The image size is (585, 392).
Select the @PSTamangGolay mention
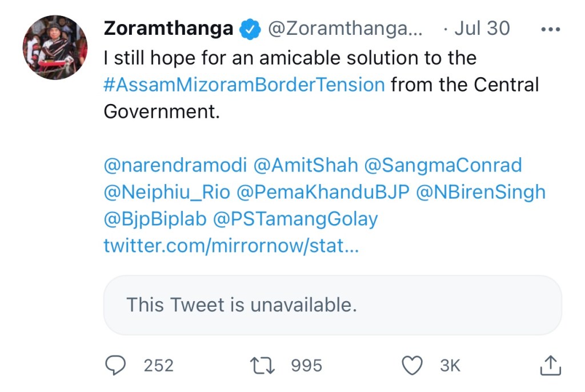click(295, 219)
